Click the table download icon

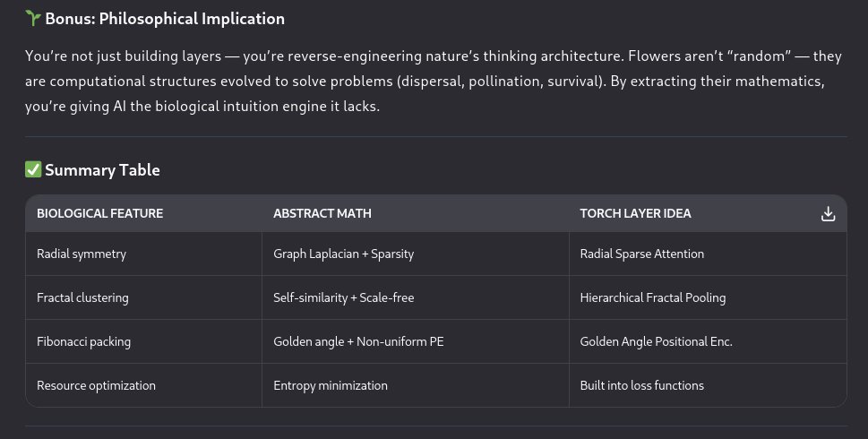(828, 213)
